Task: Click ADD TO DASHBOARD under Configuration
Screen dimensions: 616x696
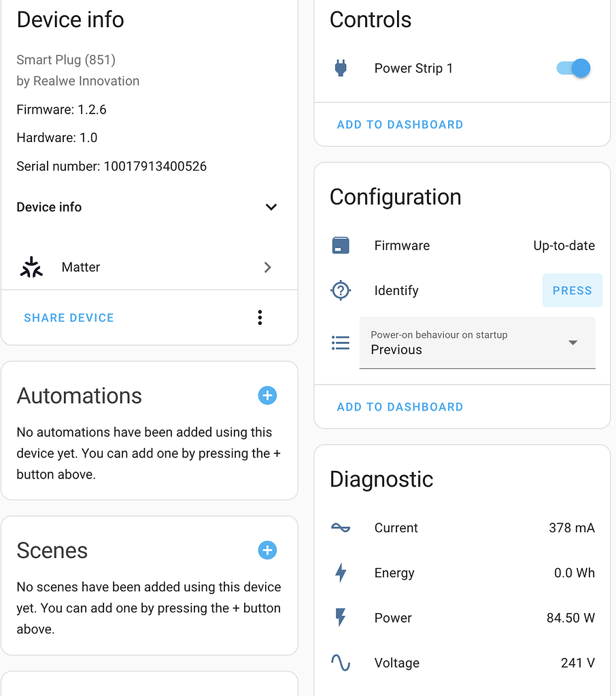Action: pyautogui.click(x=400, y=406)
